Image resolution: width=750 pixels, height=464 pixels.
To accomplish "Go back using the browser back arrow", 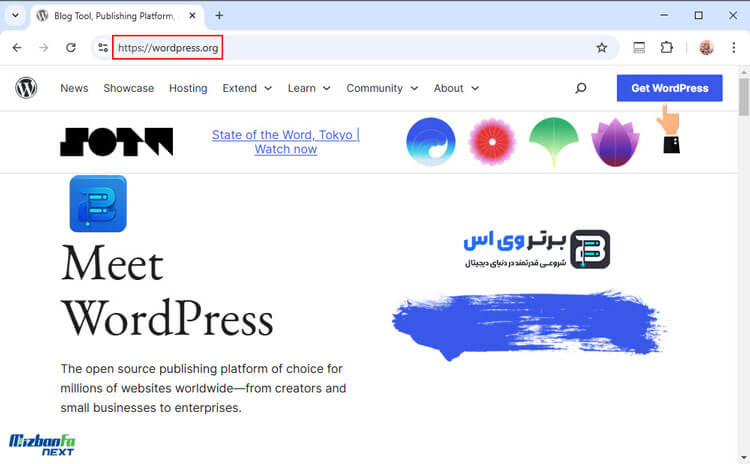I will pos(17,47).
